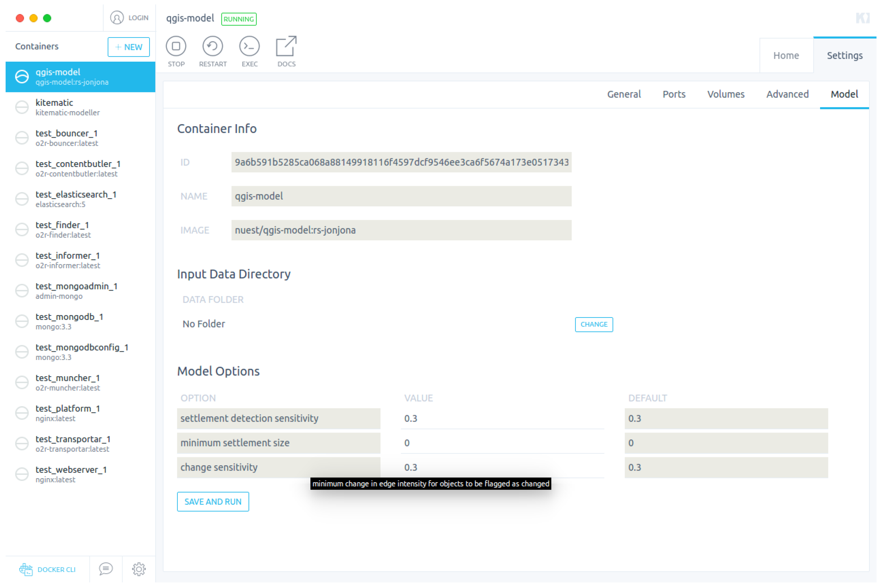Go to the Home tab
Screen dimensions: 883x588
coord(786,55)
